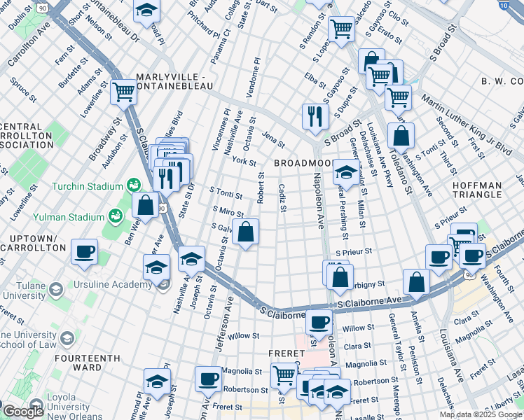Viewport: 524px width, 420px height.
Task: Click the BROADMOOR neighborhood label
Action: 303,163
